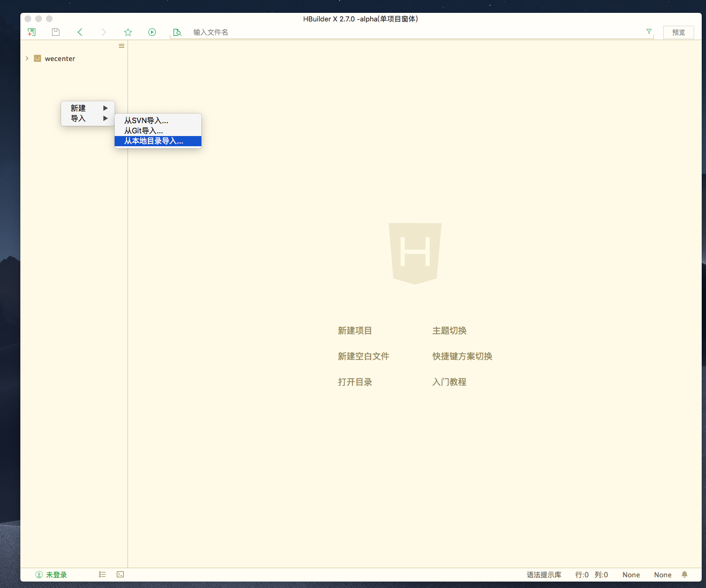706x588 pixels.
Task: Click the user login avatar icon
Action: [39, 575]
